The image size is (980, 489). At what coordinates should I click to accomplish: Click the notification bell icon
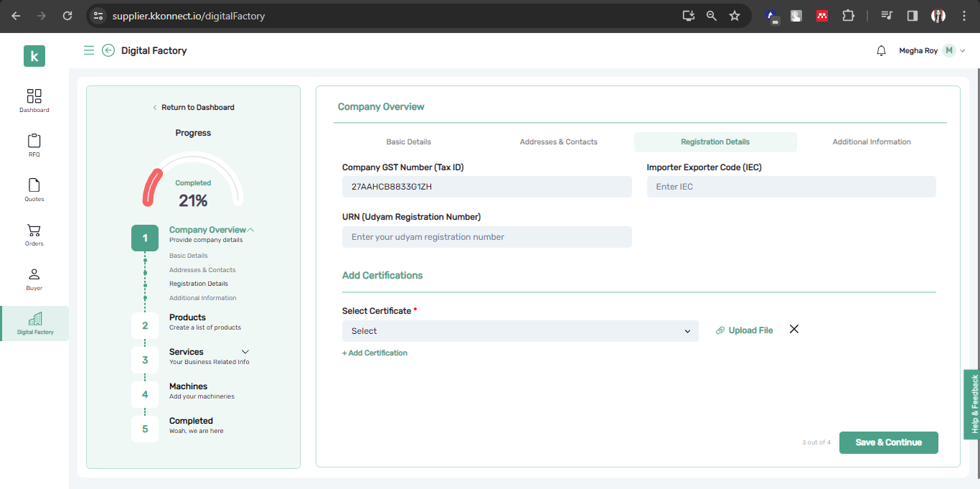[881, 51]
